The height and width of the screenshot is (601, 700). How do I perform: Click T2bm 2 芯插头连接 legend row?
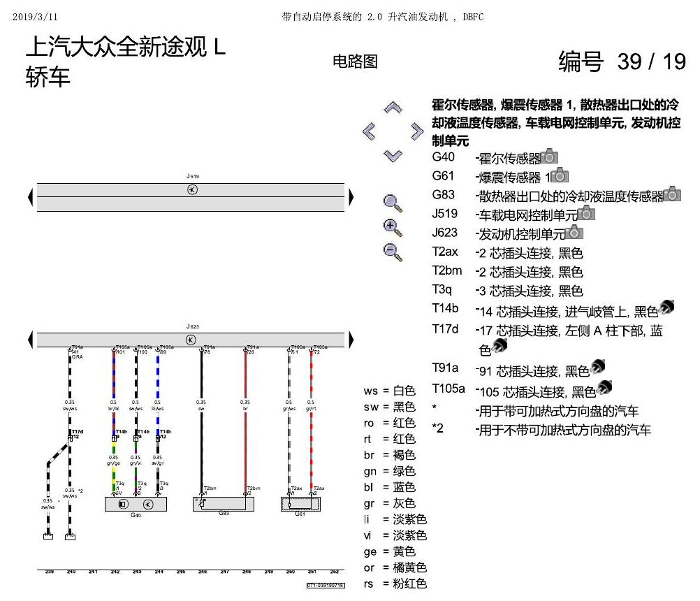[507, 271]
